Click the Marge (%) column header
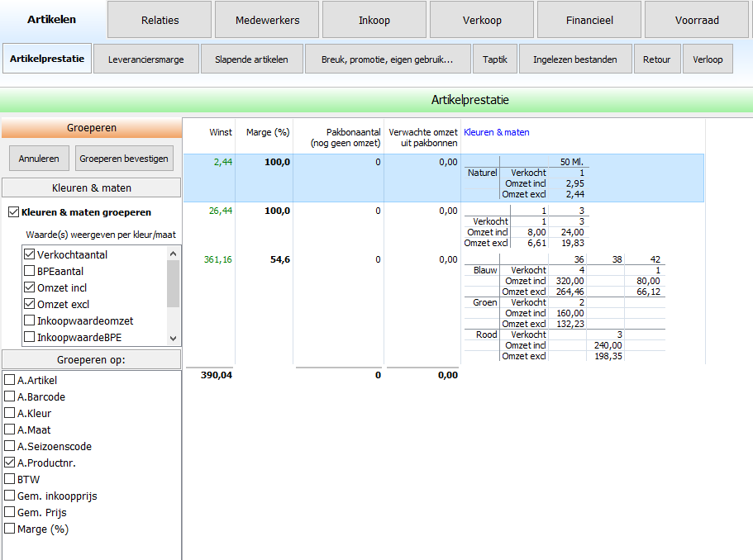753x560 pixels. tap(268, 132)
